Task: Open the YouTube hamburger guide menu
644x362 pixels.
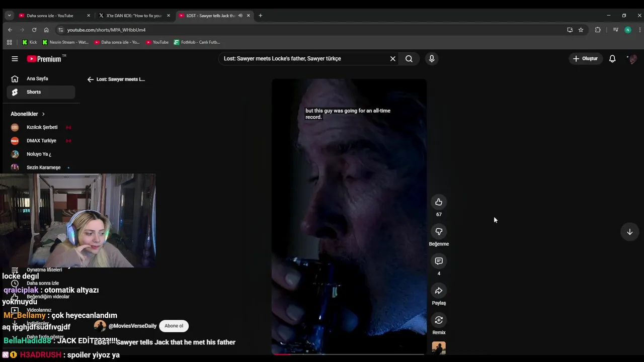Action: 15,59
